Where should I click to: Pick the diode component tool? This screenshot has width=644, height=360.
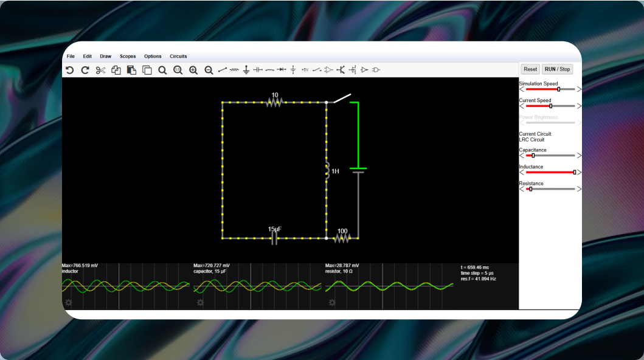(282, 70)
